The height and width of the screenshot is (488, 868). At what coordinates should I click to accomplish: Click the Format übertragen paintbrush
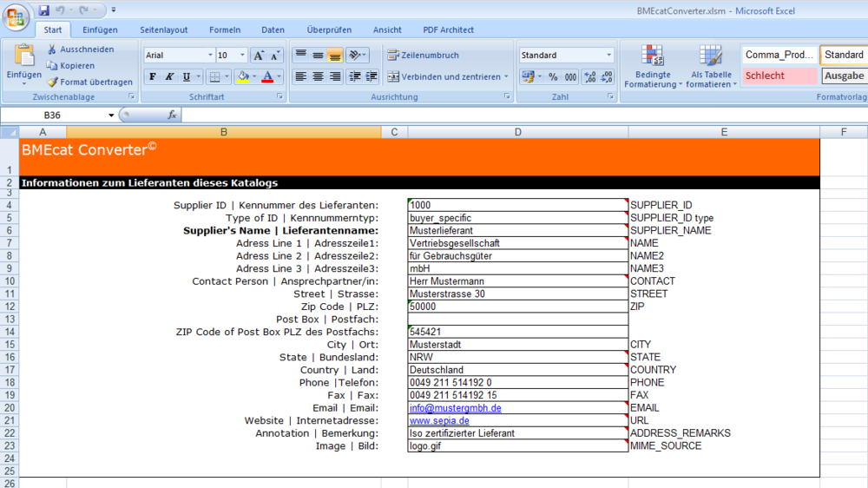[x=52, y=82]
